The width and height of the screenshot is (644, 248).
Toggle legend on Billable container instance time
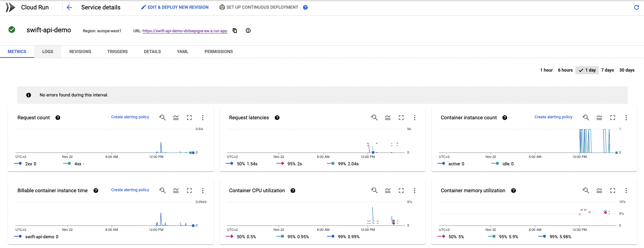176,191
